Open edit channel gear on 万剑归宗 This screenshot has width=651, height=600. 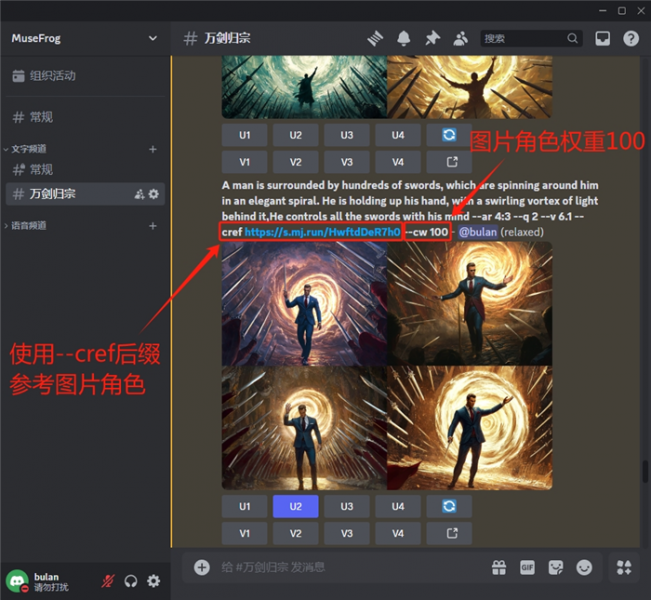pyautogui.click(x=154, y=194)
